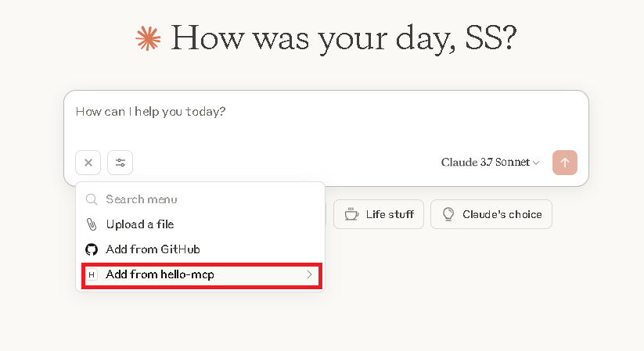Close the attachment menu with the X button
The width and height of the screenshot is (644, 351).
[x=88, y=163]
